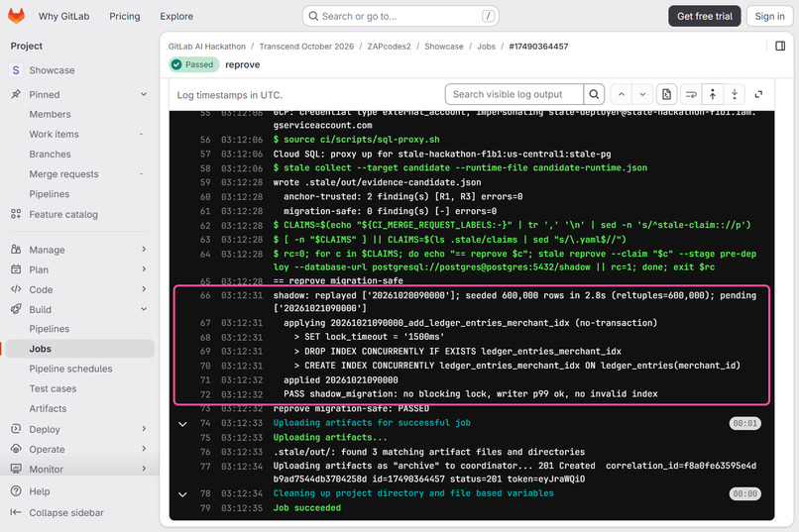Open Pipeline schedules in sidebar
Viewport: 799px width, 532px height.
(x=70, y=369)
